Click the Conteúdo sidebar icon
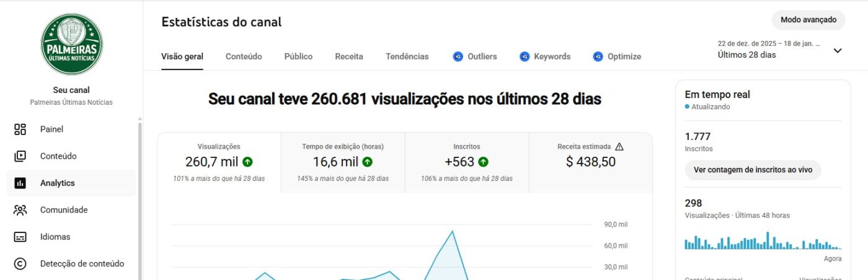 [20, 156]
